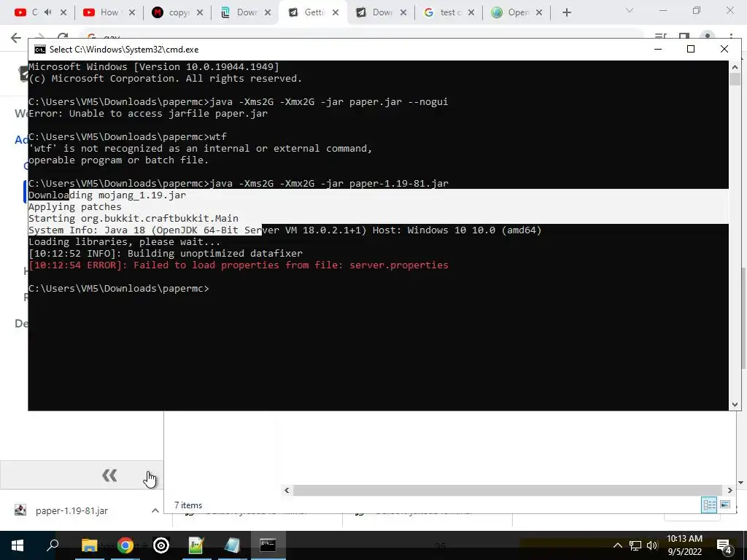Close the cmd.exe window

click(x=724, y=49)
